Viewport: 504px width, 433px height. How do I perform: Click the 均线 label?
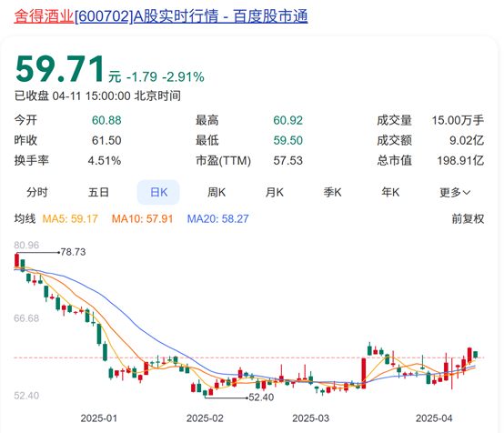pos(25,219)
